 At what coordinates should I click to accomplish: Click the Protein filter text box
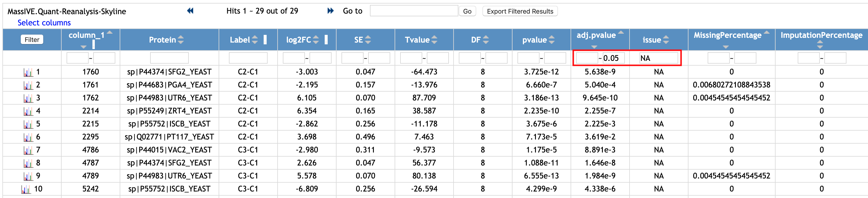click(x=169, y=58)
